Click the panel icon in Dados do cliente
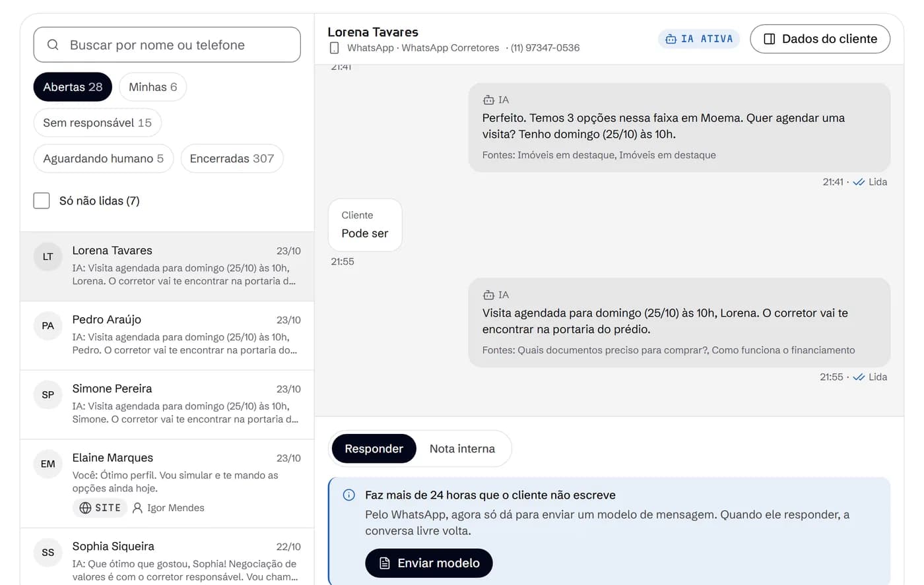 click(770, 39)
